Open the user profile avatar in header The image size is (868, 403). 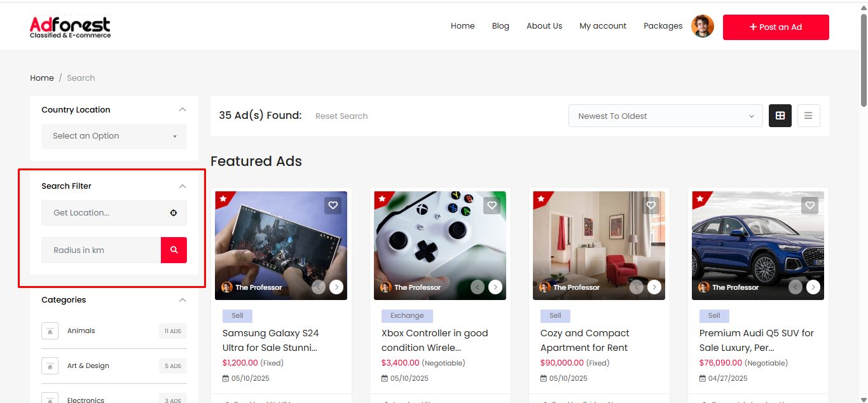[x=702, y=27]
